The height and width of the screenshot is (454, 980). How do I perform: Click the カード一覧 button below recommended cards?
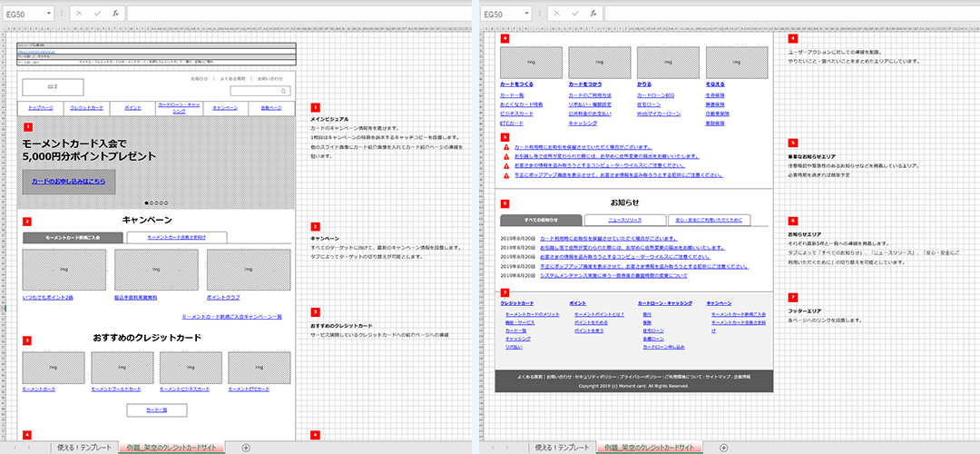click(x=155, y=410)
